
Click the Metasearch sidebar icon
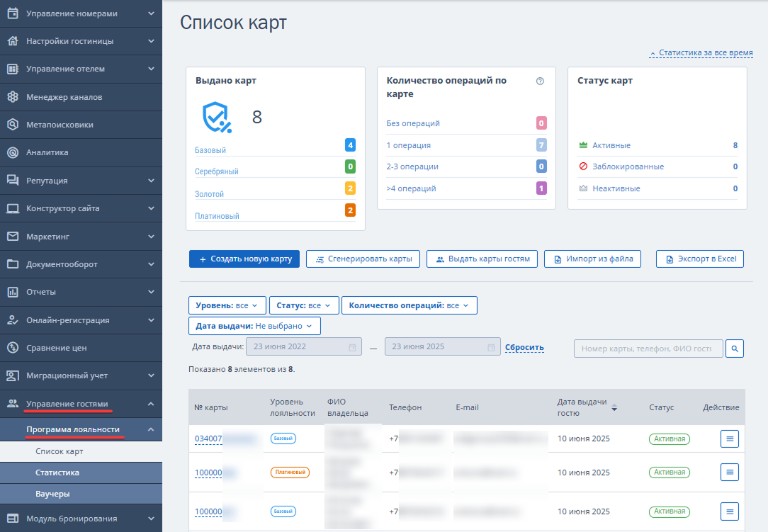(x=13, y=125)
